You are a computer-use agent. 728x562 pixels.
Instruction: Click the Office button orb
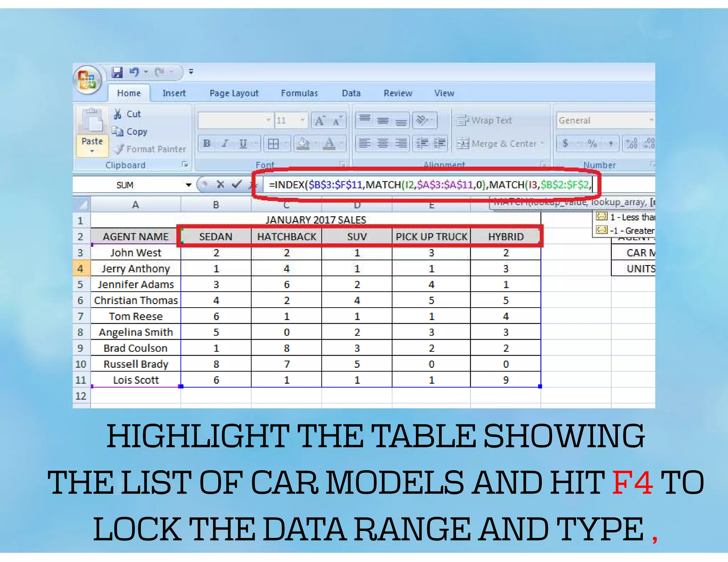pos(87,79)
